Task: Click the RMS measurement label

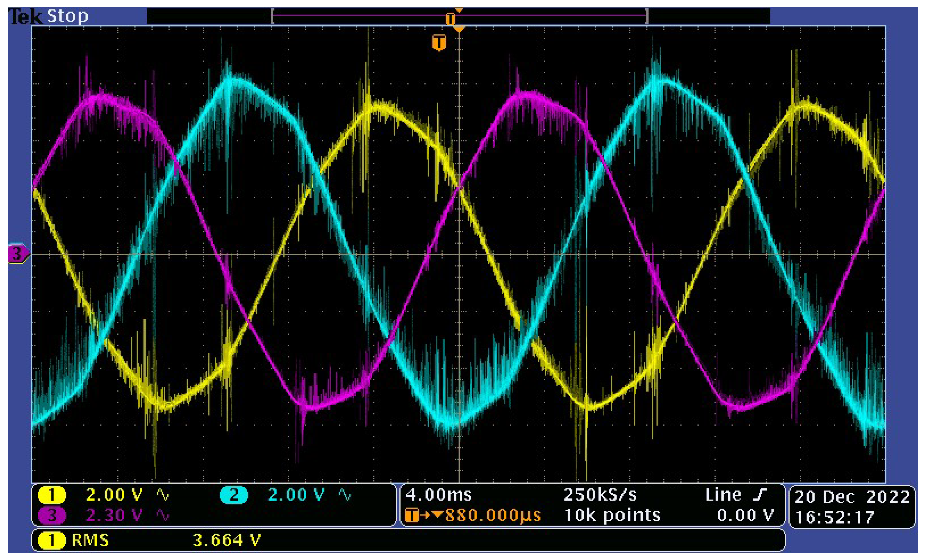Action: (x=90, y=540)
